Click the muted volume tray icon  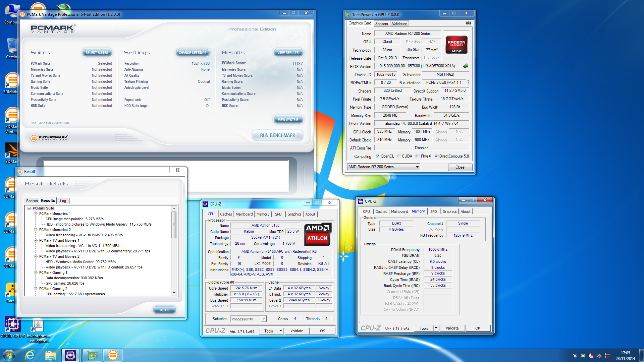coord(591,356)
